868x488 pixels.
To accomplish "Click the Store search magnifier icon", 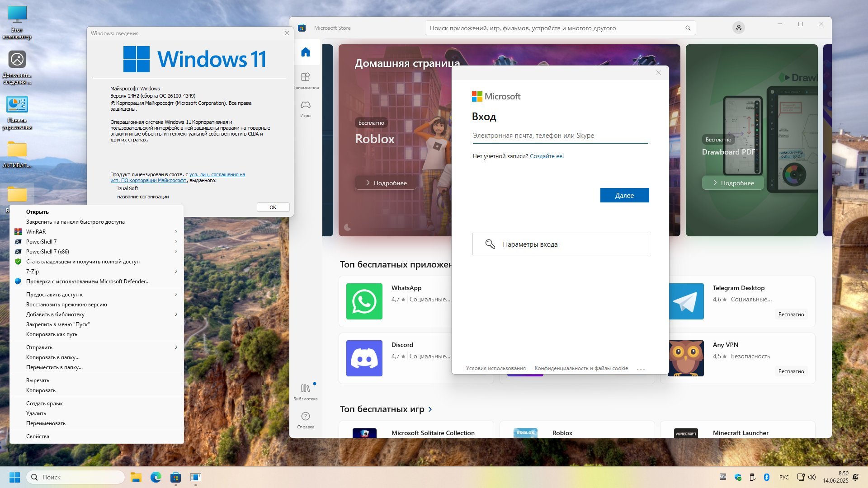I will pos(688,28).
